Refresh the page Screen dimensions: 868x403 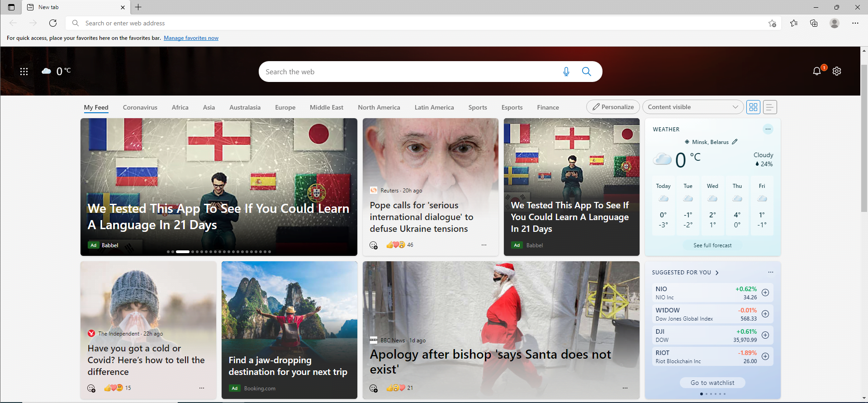pyautogui.click(x=53, y=23)
